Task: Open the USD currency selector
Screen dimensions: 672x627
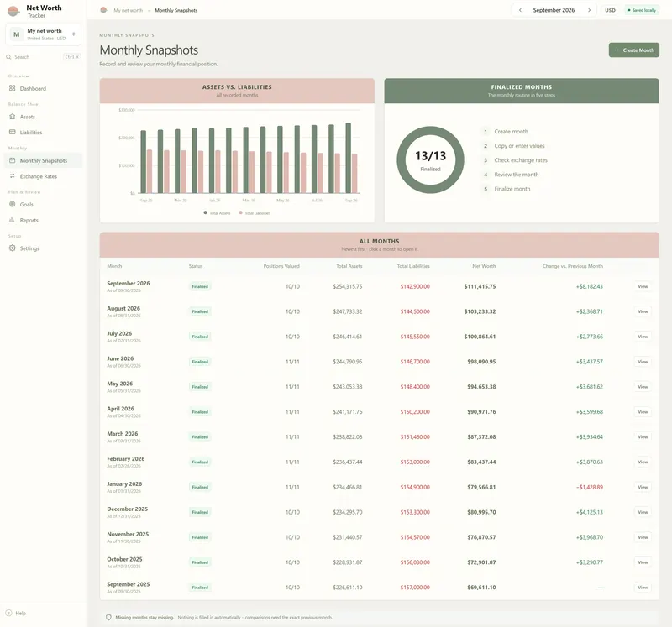Action: [x=611, y=10]
